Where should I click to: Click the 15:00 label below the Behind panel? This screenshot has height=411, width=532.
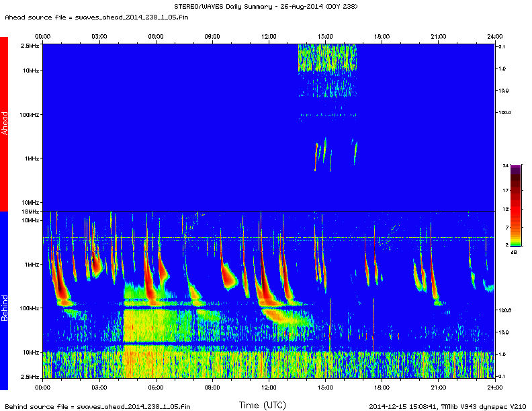point(325,387)
